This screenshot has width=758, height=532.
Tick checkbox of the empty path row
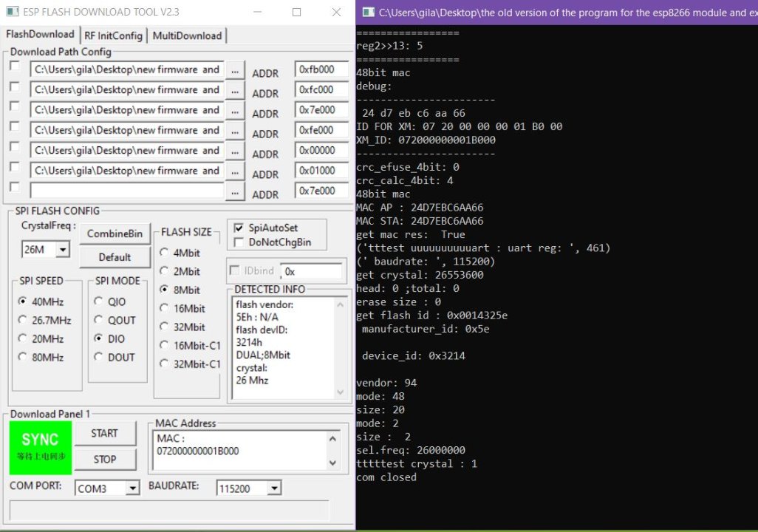tap(15, 187)
